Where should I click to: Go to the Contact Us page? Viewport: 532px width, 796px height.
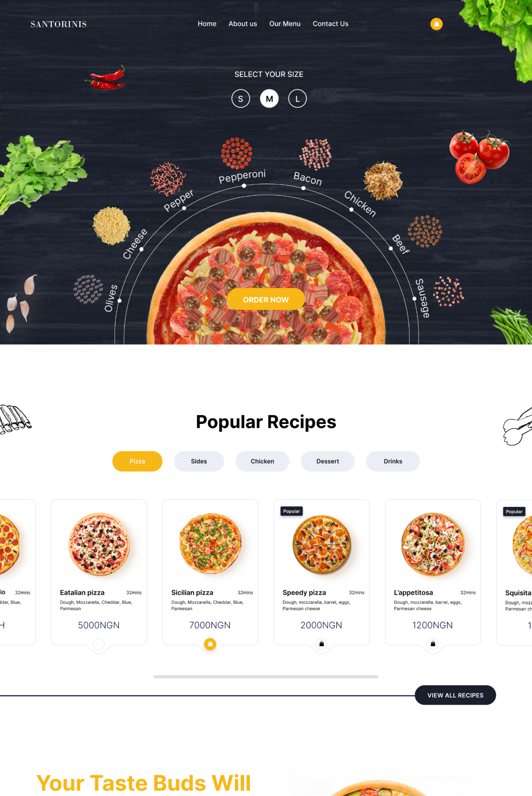(331, 24)
